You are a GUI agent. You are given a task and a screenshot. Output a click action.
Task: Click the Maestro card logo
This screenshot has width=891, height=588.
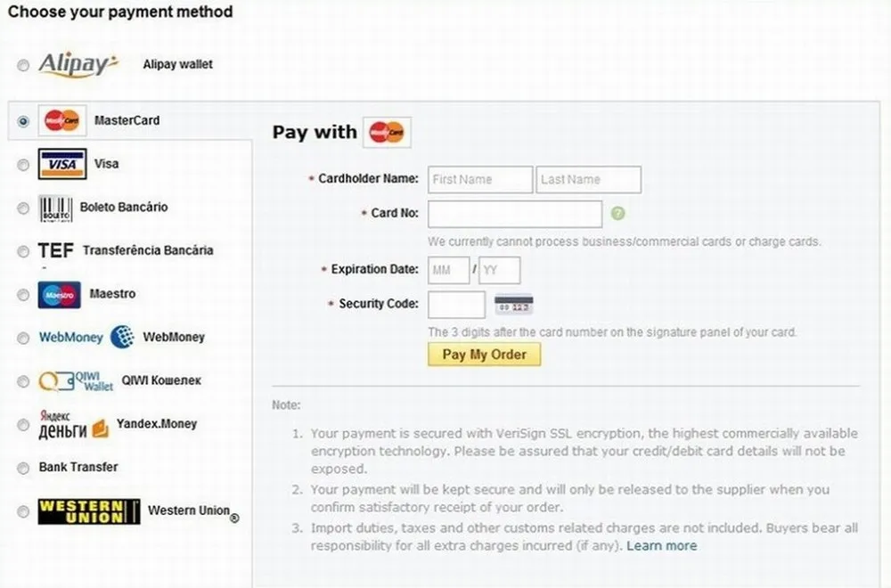point(60,295)
